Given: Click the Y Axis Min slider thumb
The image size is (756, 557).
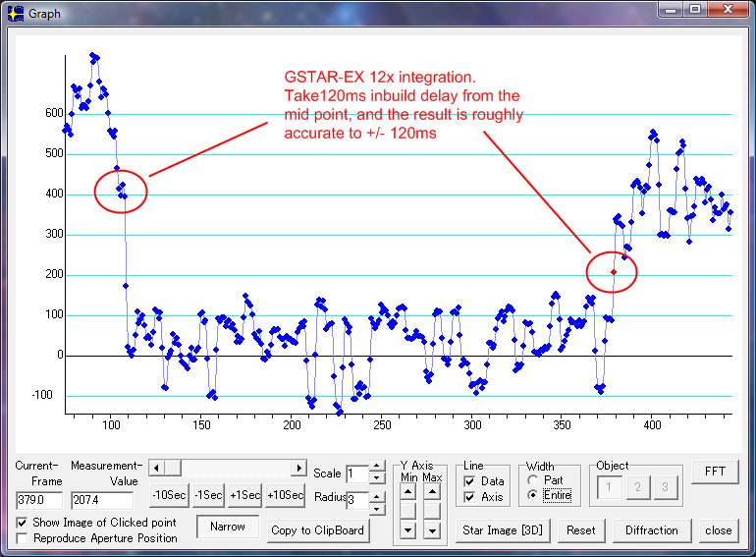Looking at the screenshot, I should (x=407, y=511).
